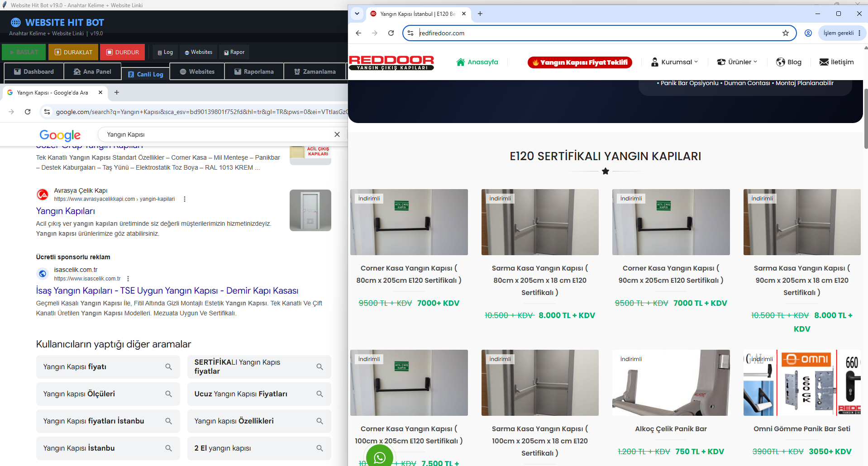Open Alkoç Çelik Panik Bar product

click(671, 428)
